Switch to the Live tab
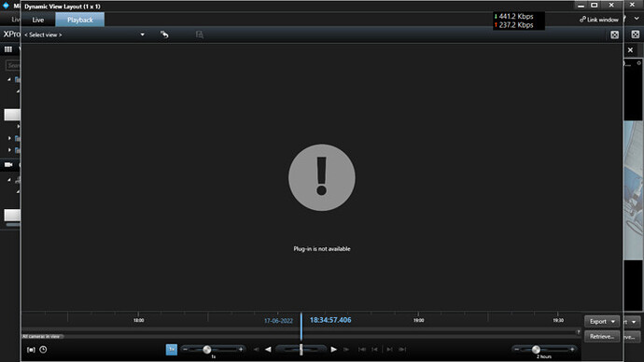 coord(37,20)
